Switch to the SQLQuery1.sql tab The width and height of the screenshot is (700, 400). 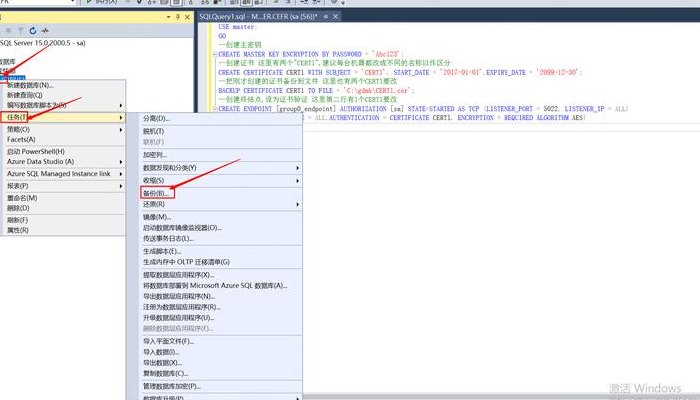(258, 17)
